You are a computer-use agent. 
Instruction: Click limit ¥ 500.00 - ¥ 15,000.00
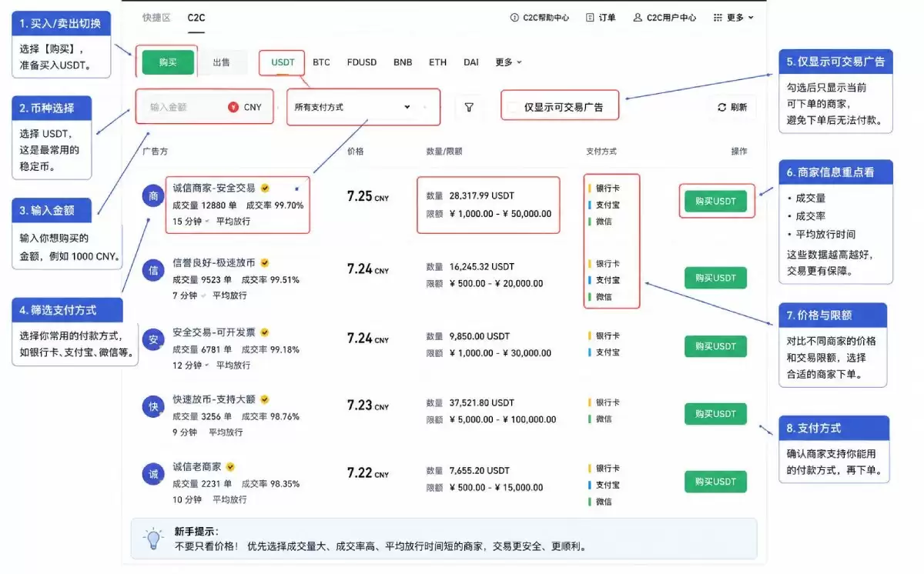coord(496,487)
